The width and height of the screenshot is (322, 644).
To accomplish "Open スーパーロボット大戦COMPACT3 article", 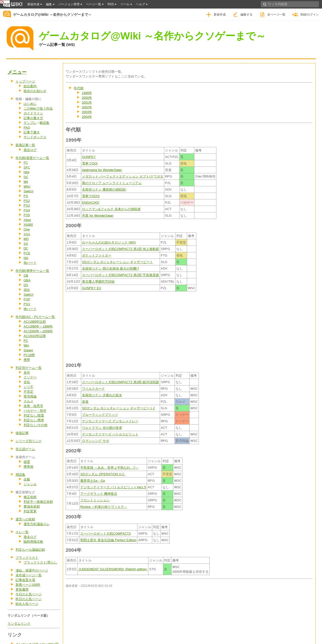I will 105,534.
